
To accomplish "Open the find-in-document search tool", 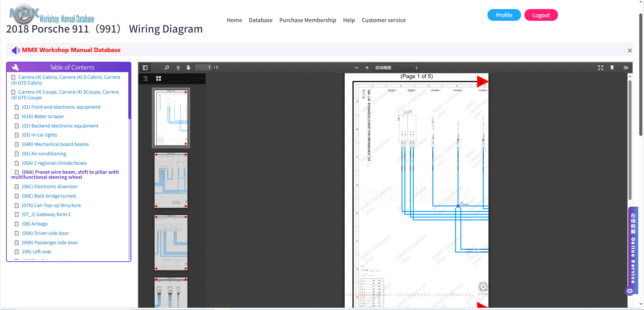I will click(x=167, y=68).
